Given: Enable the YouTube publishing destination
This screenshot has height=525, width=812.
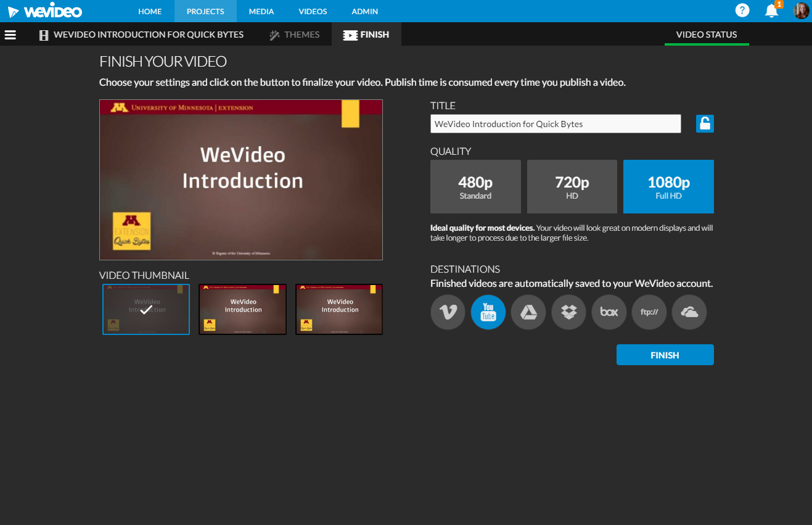Looking at the screenshot, I should [x=488, y=312].
